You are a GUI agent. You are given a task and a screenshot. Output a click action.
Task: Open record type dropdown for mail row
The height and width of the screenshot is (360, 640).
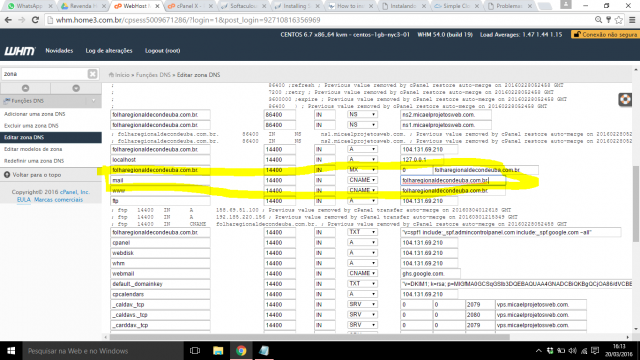(362, 180)
